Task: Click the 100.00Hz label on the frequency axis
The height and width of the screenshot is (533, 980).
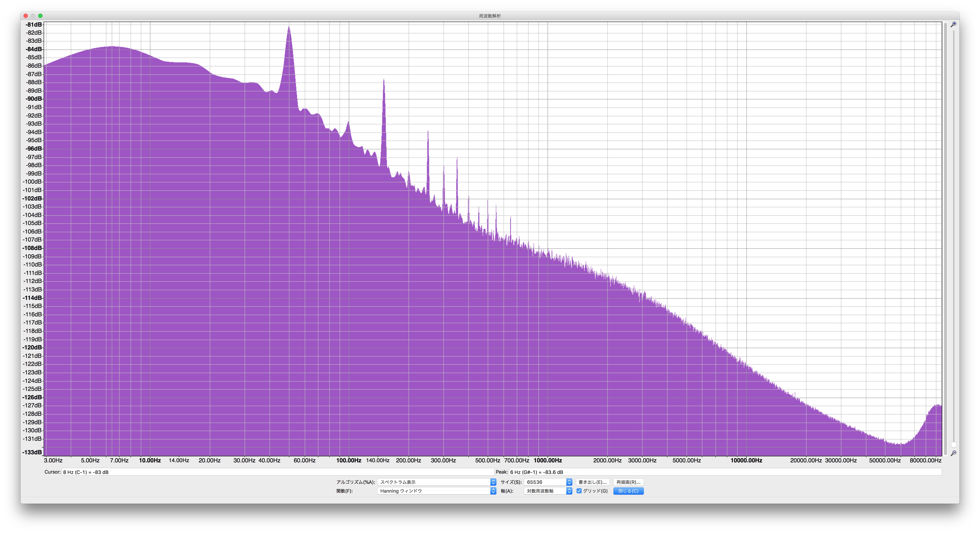Action: (349, 460)
